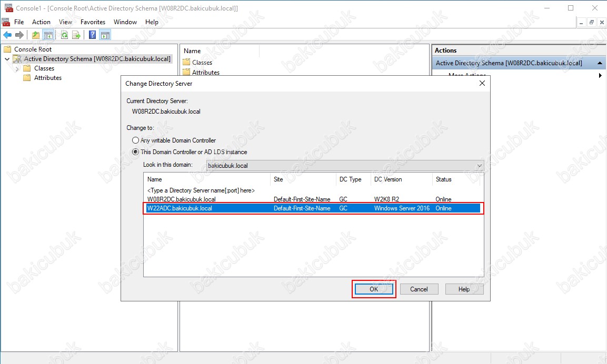This screenshot has height=364, width=607.
Task: Click the Help button in the dialog
Action: (x=464, y=289)
